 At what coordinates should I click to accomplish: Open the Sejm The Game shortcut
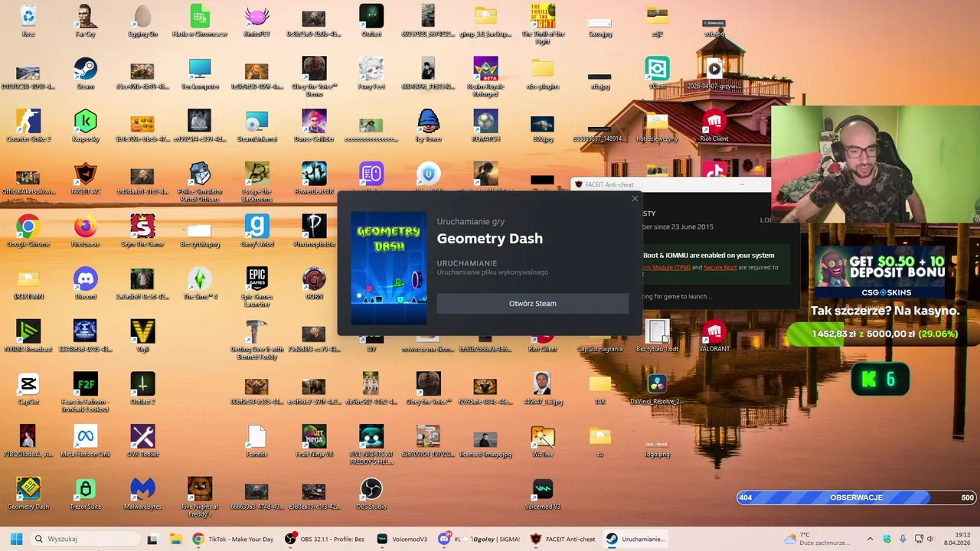(x=142, y=231)
